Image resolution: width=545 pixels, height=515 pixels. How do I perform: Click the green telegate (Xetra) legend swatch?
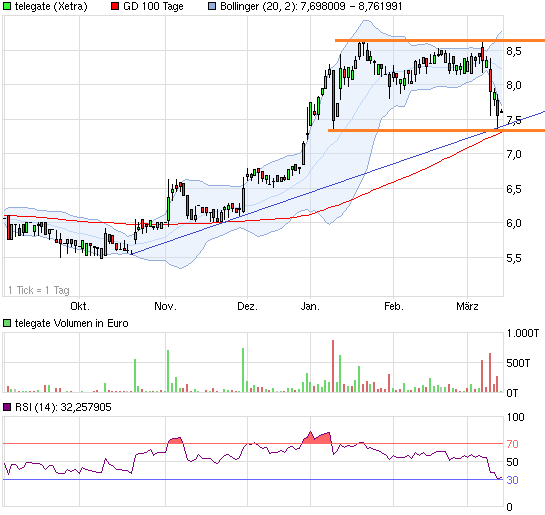click(7, 6)
